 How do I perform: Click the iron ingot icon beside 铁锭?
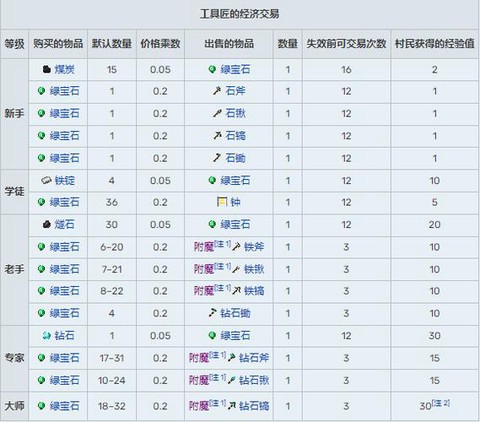click(x=46, y=180)
